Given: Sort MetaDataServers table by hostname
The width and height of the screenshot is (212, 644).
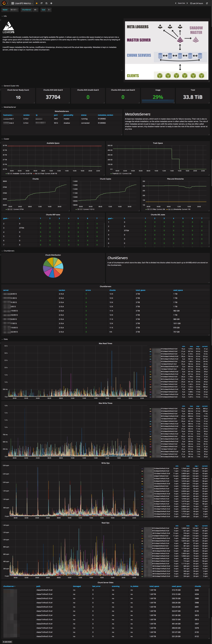Looking at the screenshot, I should point(8,115).
